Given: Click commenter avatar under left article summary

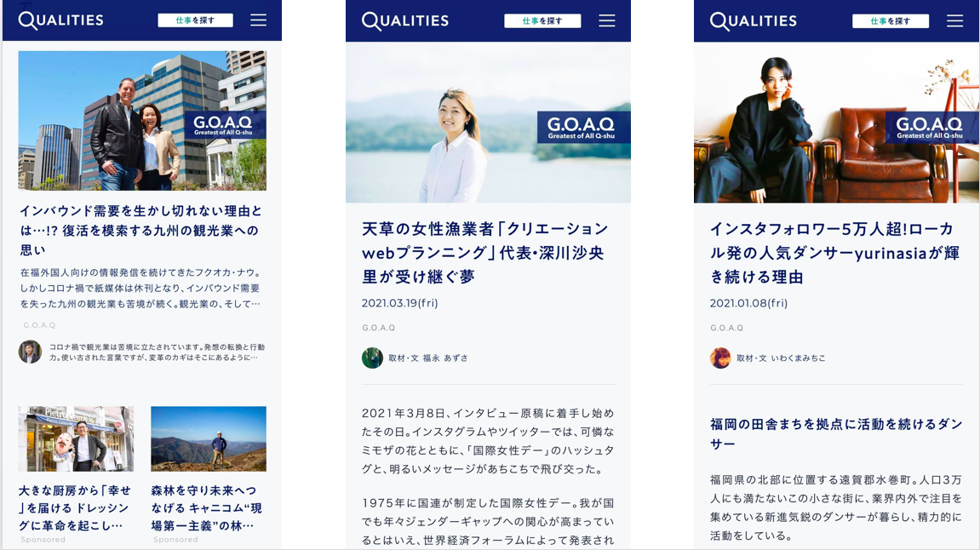Looking at the screenshot, I should (x=30, y=352).
